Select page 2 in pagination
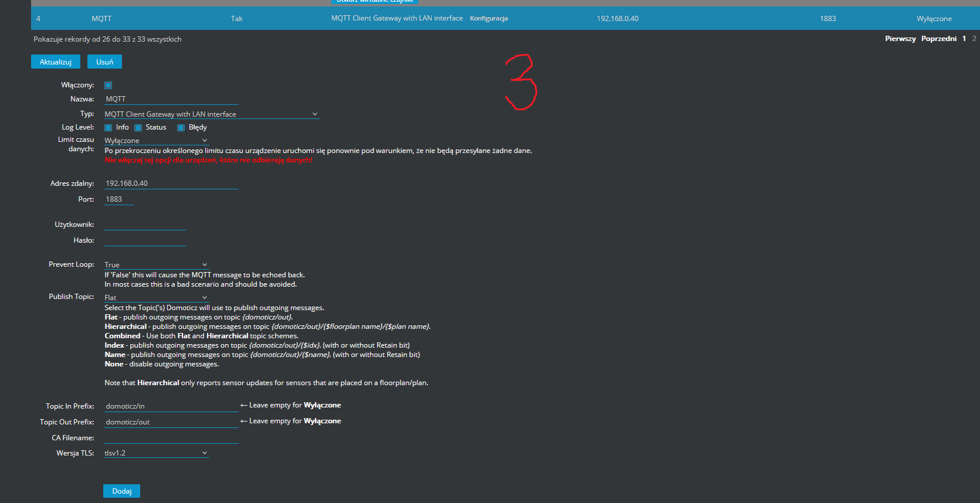Screen dimensions: 980x503 974,39
